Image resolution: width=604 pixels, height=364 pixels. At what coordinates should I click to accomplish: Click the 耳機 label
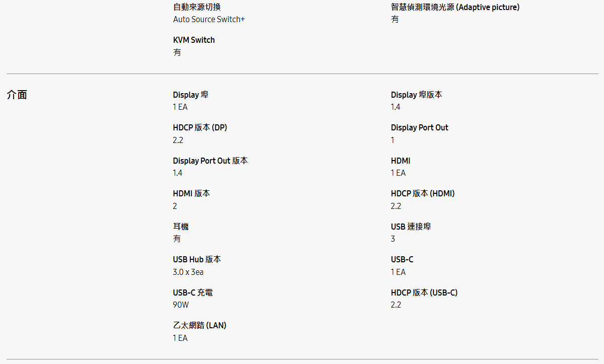coord(181,227)
